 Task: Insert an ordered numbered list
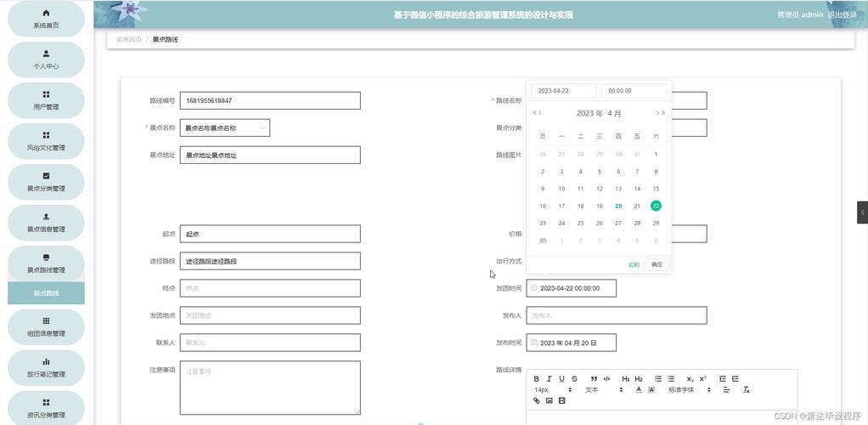coord(658,379)
